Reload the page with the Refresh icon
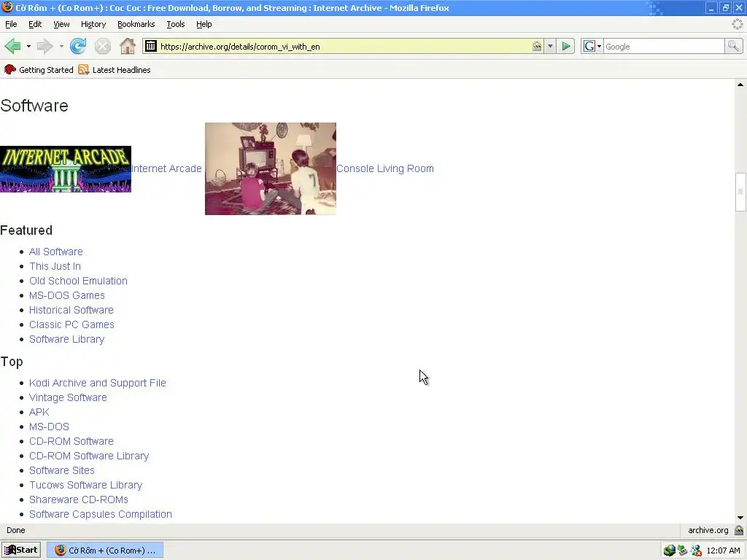 tap(78, 46)
